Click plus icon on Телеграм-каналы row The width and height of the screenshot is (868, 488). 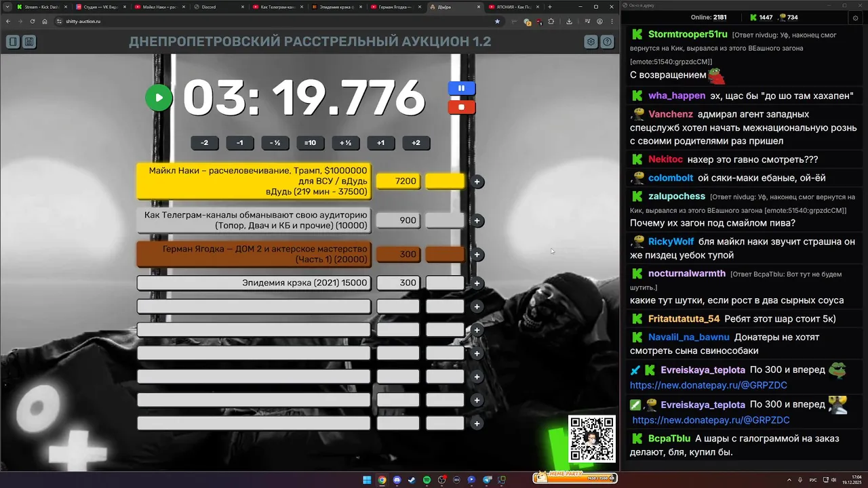point(477,220)
